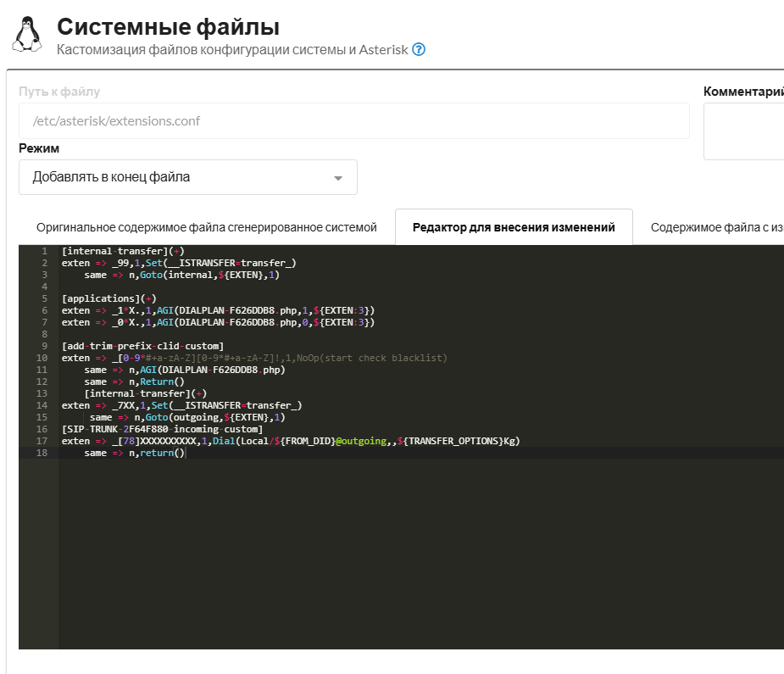784x674 pixels.
Task: Click line 1 [internal-transfer](+) text
Action: pyautogui.click(x=123, y=251)
